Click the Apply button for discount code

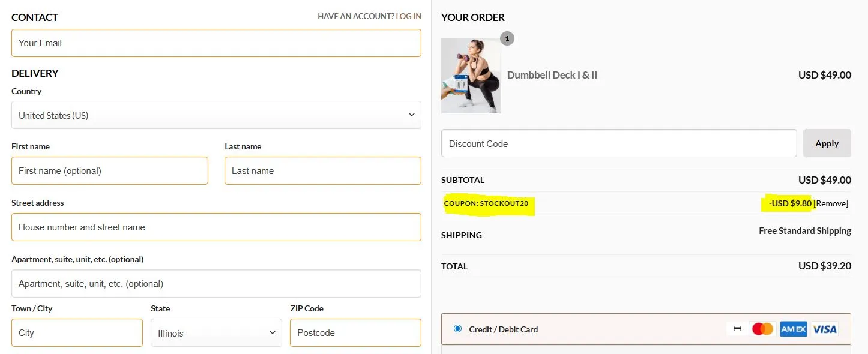827,143
